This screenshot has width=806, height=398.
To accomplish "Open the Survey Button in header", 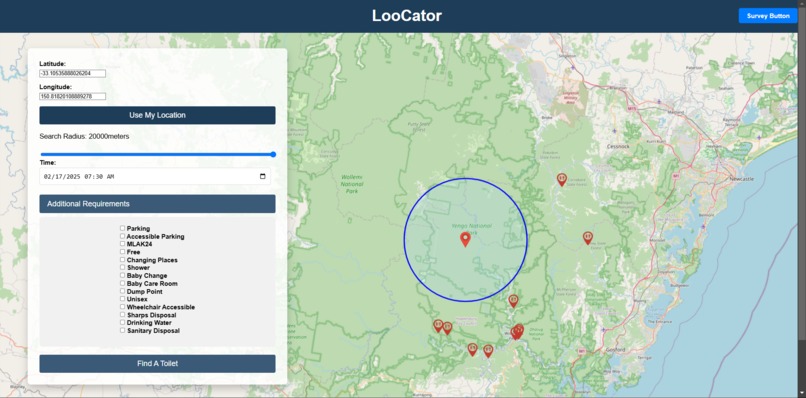I will click(768, 16).
